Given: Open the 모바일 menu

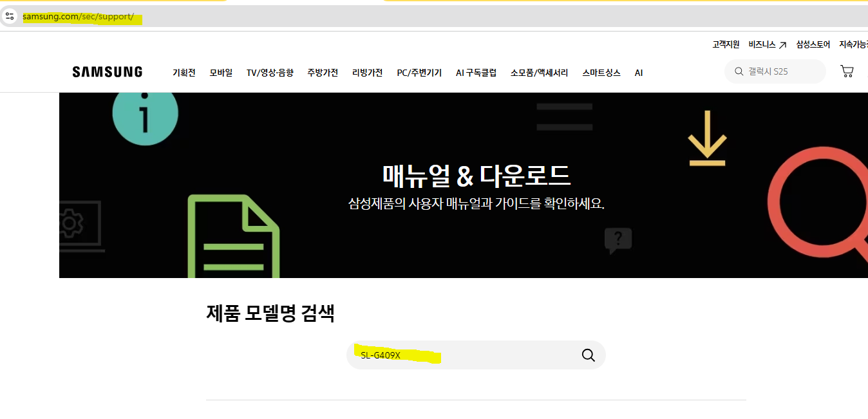Looking at the screenshot, I should click(x=221, y=73).
